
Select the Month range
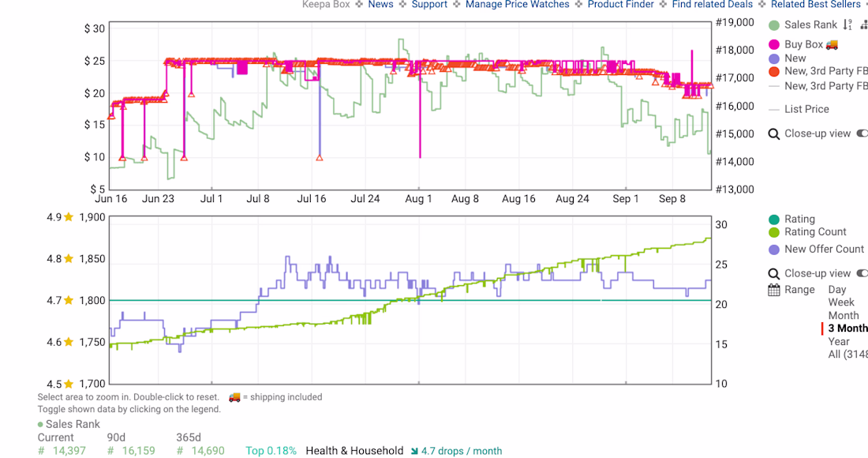pos(844,316)
